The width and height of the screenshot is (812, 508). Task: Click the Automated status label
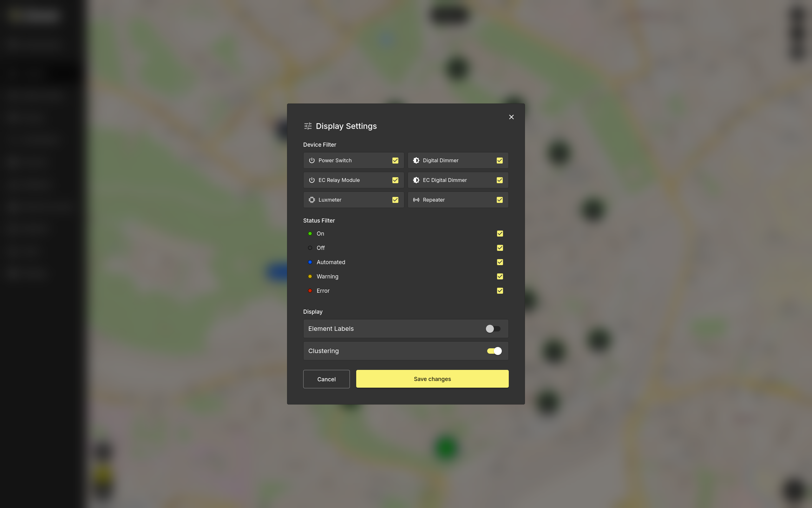click(331, 262)
